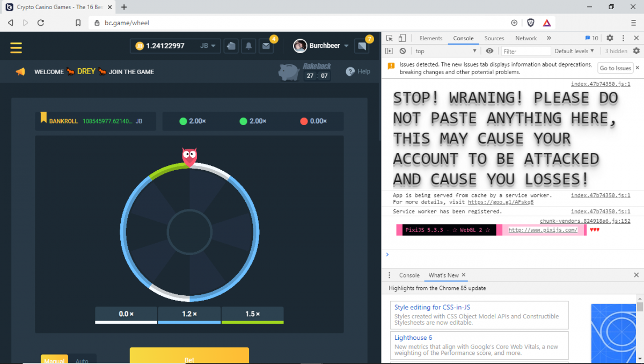Open the Burchbeer user account dropdown
The height and width of the screenshot is (364, 644).
[322, 46]
